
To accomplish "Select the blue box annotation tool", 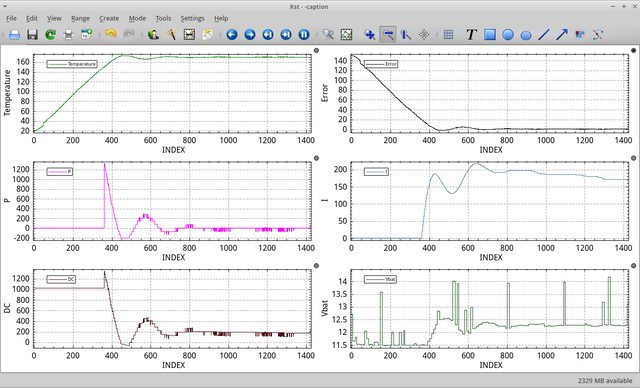I will [490, 35].
